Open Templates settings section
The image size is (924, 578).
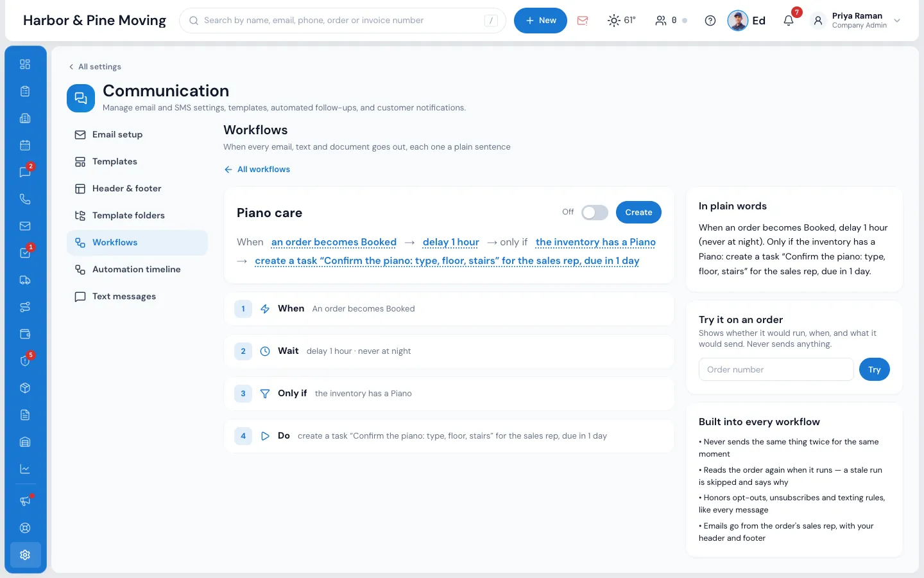[x=137, y=162]
